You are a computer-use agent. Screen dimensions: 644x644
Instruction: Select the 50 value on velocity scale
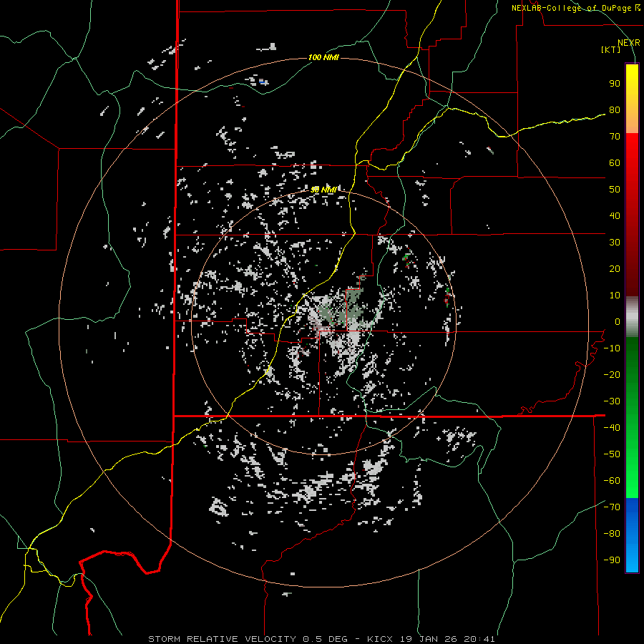point(615,190)
